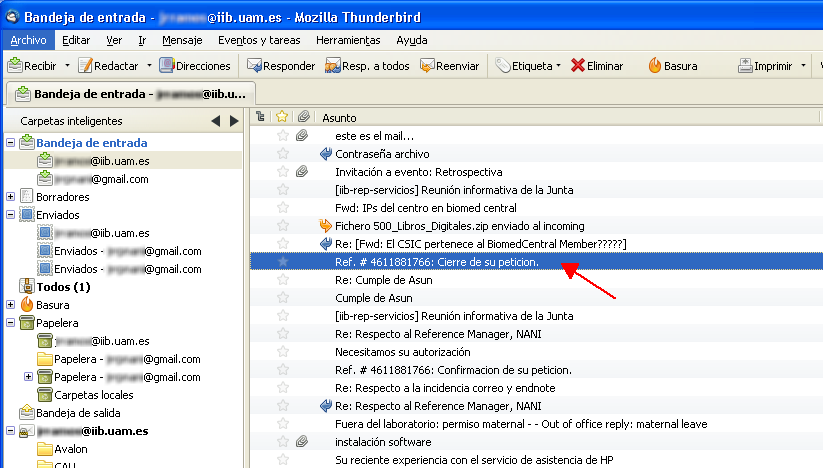This screenshot has width=823, height=468.
Task: Open the Ir menu
Action: [142, 40]
